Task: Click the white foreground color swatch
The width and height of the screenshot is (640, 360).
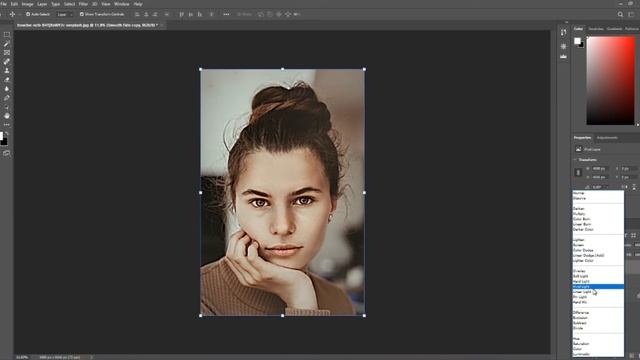Action: point(577,41)
